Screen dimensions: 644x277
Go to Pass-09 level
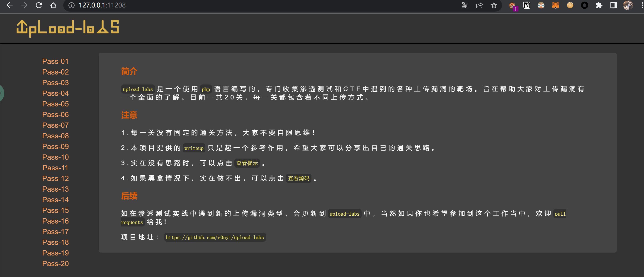point(55,146)
